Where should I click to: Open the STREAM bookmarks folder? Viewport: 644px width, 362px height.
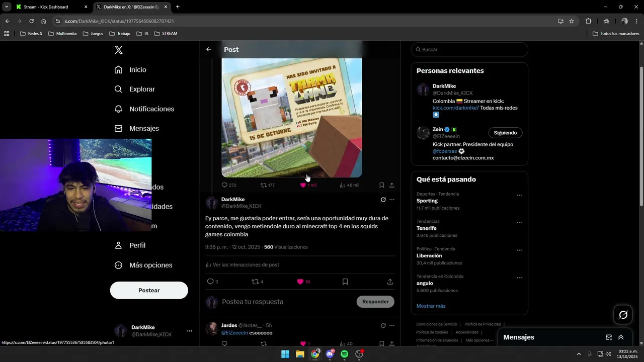(166, 34)
